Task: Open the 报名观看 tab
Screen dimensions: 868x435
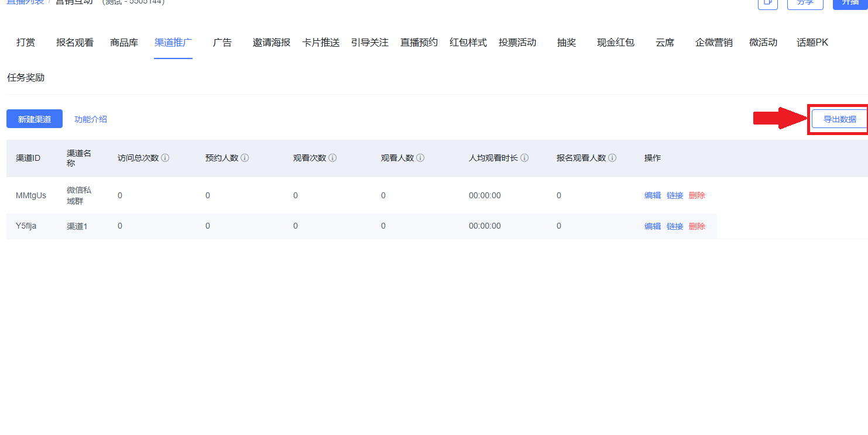Action: pyautogui.click(x=75, y=43)
